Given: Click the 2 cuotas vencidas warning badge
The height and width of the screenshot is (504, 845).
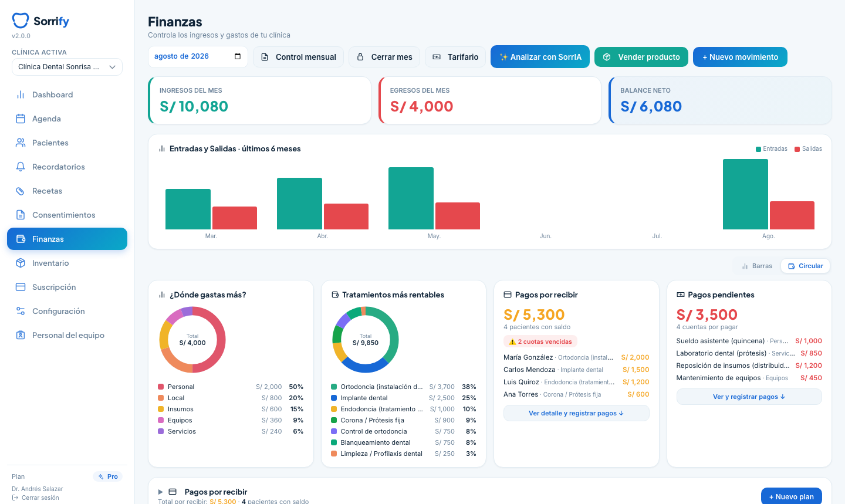Looking at the screenshot, I should pos(540,341).
